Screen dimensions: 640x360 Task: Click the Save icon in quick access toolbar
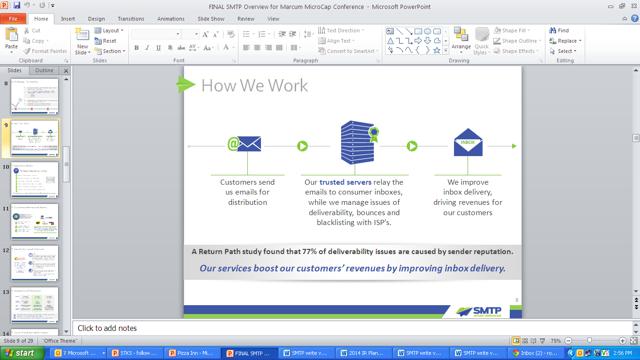click(x=17, y=6)
